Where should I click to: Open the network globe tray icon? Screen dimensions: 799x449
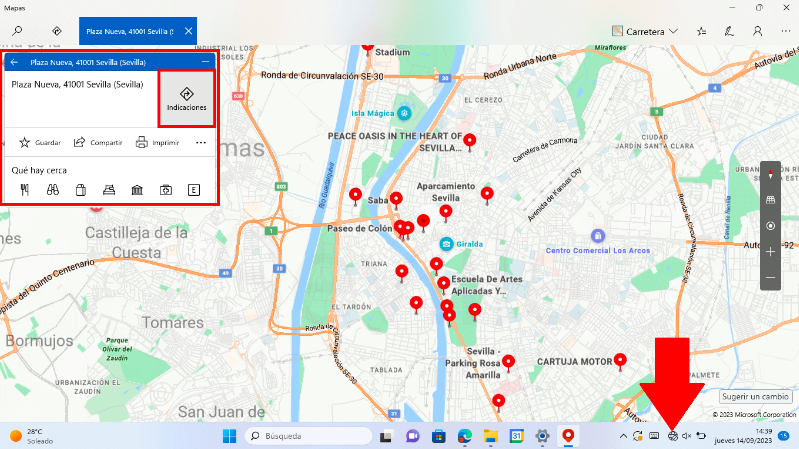(673, 436)
